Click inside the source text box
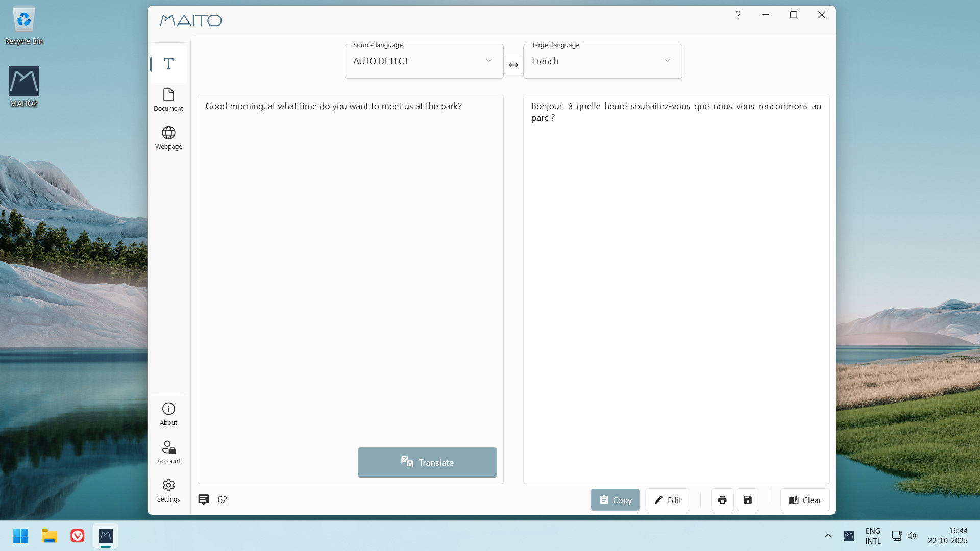This screenshot has width=980, height=551. pos(350,255)
